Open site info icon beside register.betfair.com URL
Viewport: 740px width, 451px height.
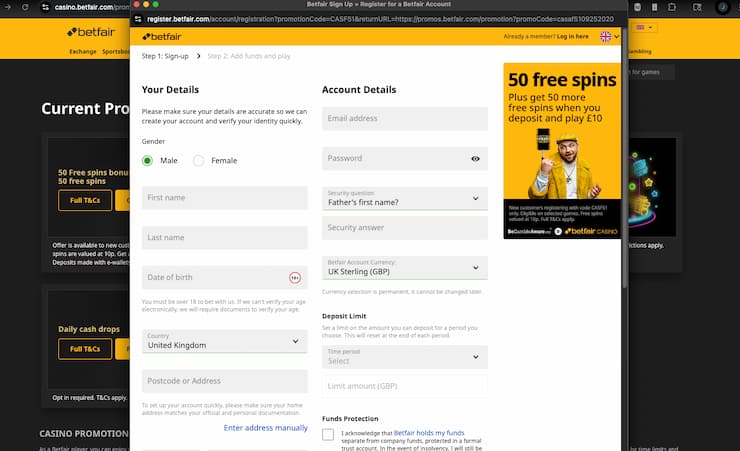pyautogui.click(x=138, y=19)
